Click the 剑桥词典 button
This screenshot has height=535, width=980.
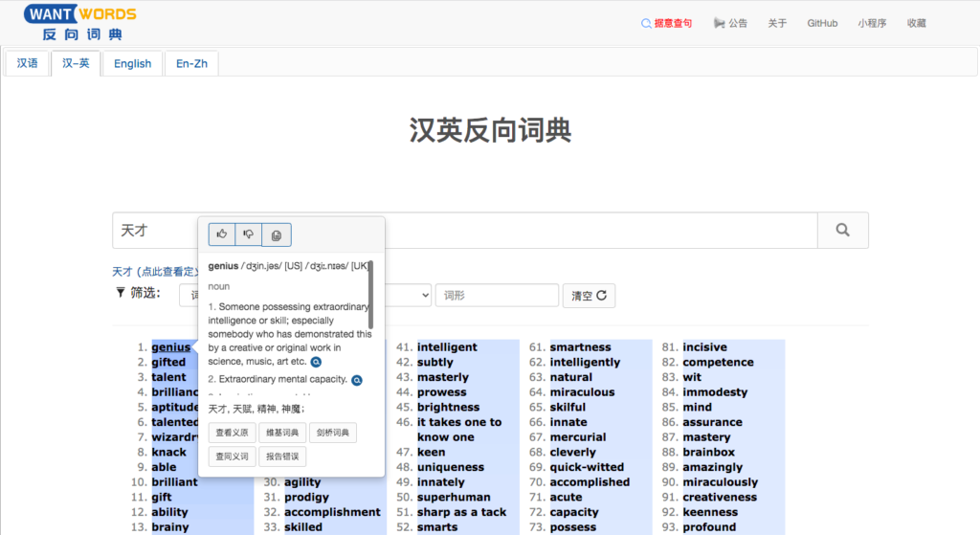(x=332, y=433)
